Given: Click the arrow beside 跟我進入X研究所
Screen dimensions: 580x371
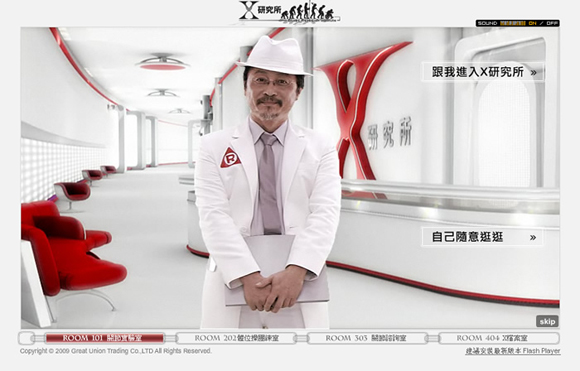Looking at the screenshot, I should [533, 72].
